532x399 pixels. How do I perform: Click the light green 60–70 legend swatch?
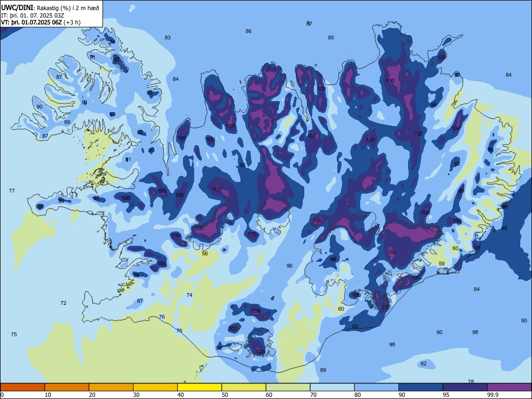tap(288, 387)
